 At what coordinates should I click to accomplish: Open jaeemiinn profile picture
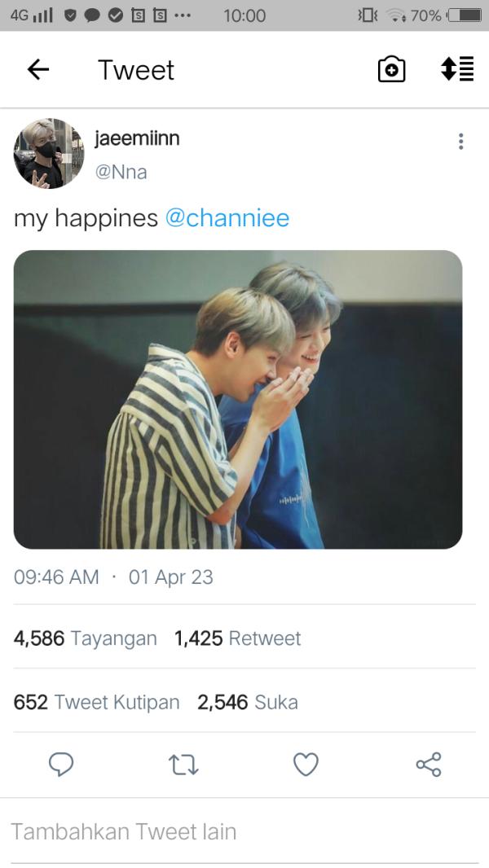(x=48, y=154)
